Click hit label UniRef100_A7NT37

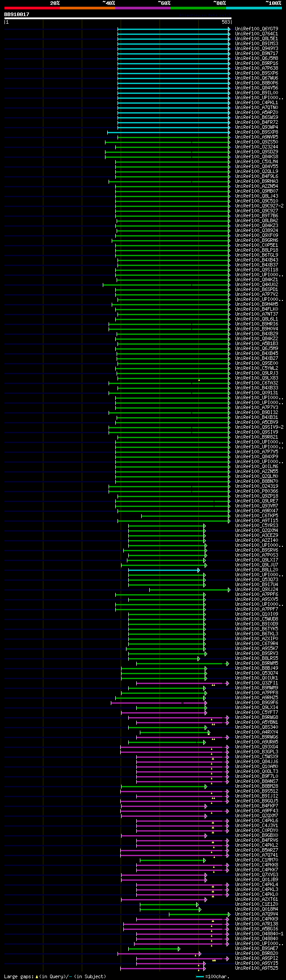point(257,314)
